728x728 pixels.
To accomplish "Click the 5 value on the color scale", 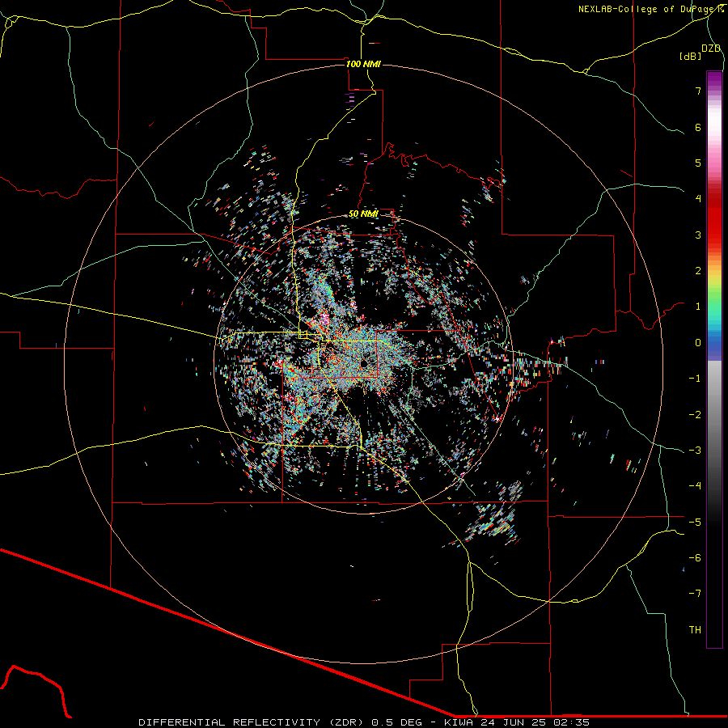I will pyautogui.click(x=698, y=163).
